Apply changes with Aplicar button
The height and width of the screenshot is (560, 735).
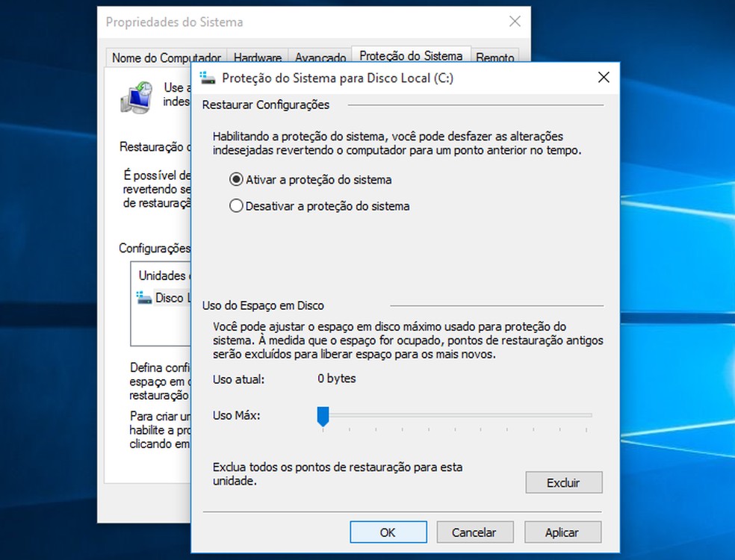[x=562, y=532]
